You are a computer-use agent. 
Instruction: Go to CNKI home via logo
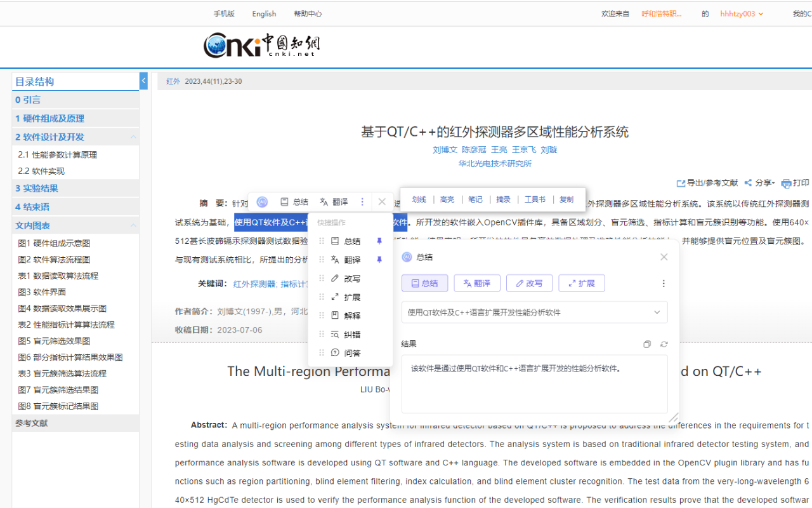click(261, 45)
